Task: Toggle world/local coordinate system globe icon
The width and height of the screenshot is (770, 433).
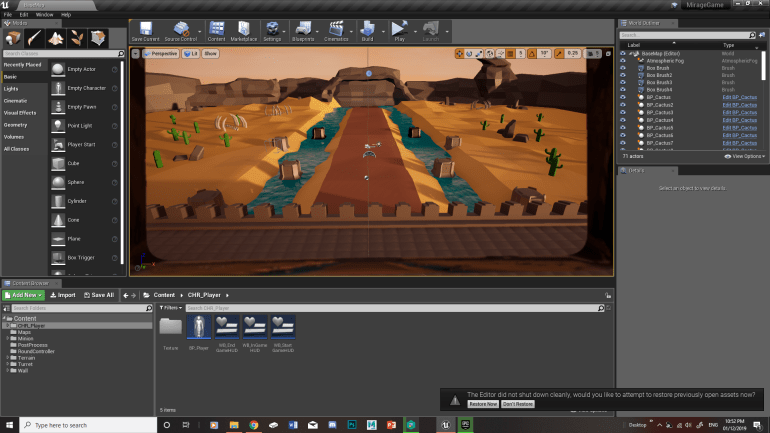Action: click(490, 54)
